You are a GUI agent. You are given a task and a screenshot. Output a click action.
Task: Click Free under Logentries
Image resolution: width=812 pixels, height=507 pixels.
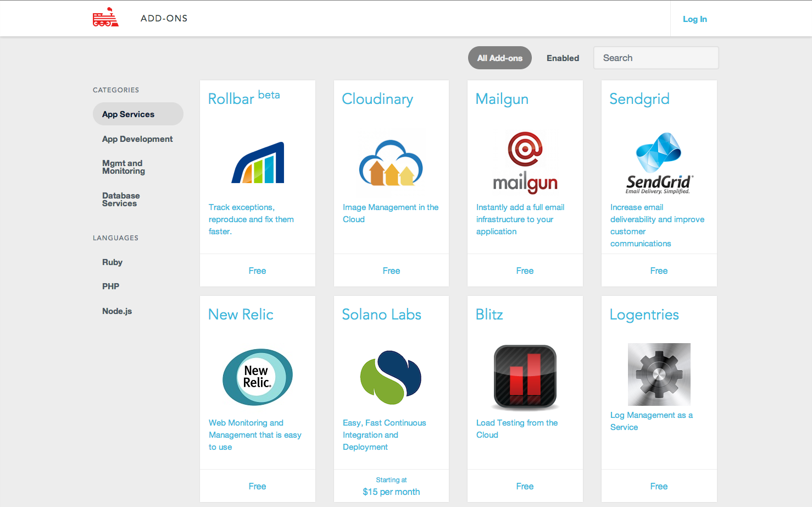click(659, 486)
